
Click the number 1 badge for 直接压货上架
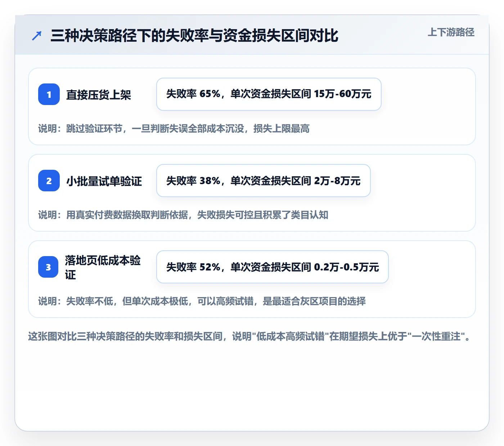(49, 94)
